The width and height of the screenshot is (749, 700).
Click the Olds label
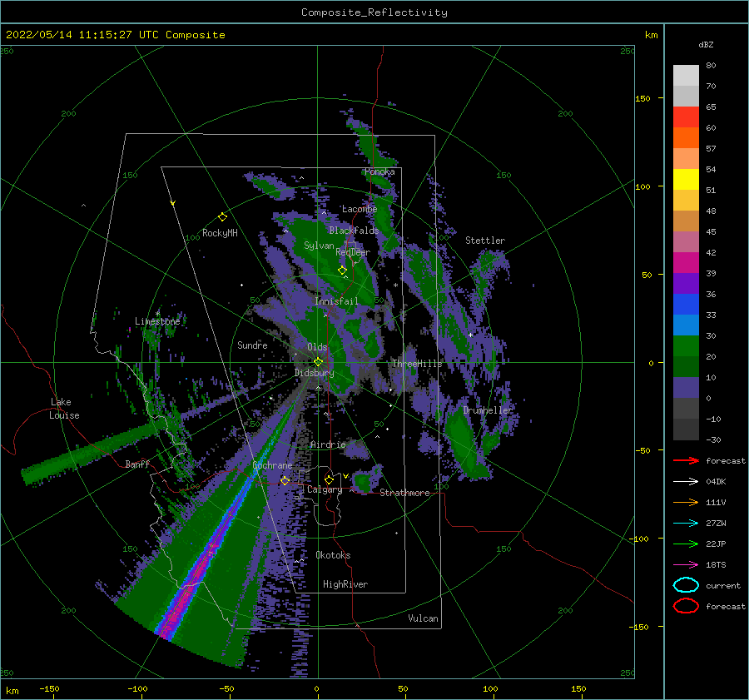coord(317,347)
